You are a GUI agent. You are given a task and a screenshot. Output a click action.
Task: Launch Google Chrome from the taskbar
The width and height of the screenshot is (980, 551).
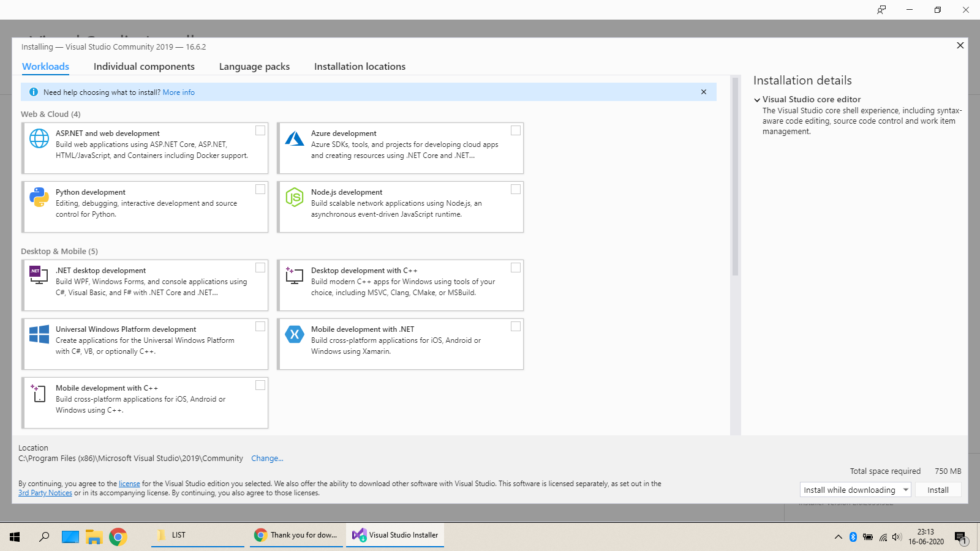click(x=118, y=537)
